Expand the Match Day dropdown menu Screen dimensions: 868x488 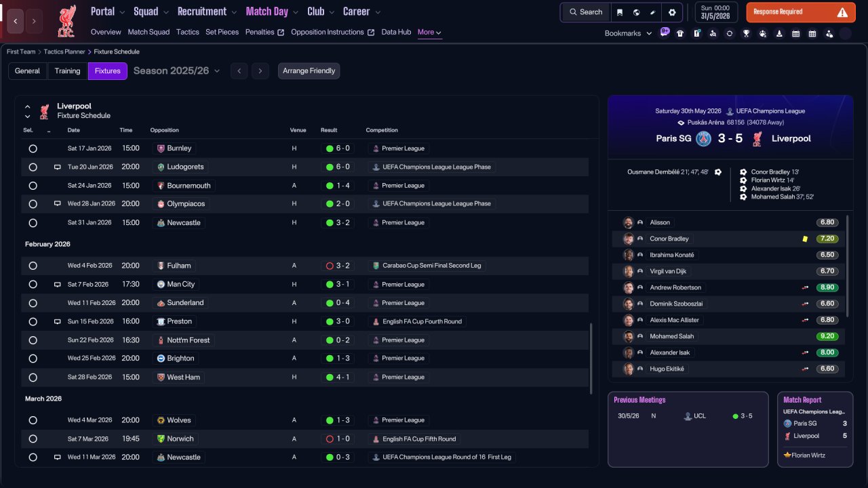(272, 12)
